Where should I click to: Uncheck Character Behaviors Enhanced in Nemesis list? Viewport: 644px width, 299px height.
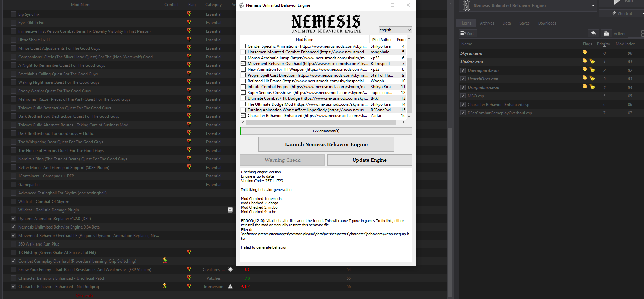coord(244,116)
